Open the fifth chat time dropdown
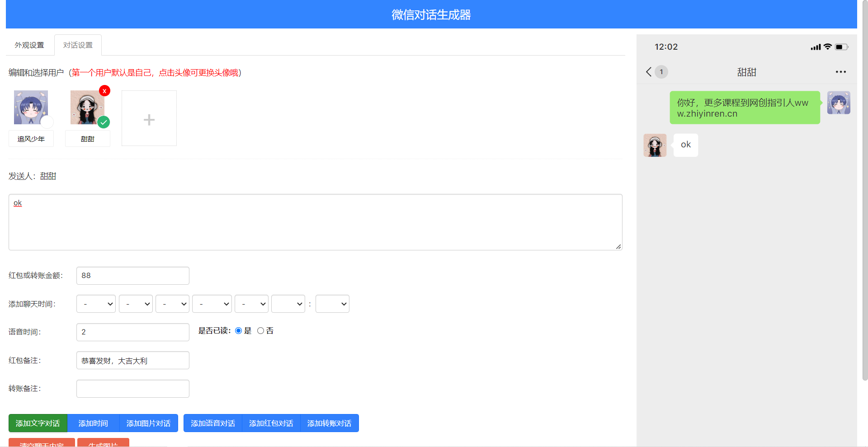 point(251,304)
